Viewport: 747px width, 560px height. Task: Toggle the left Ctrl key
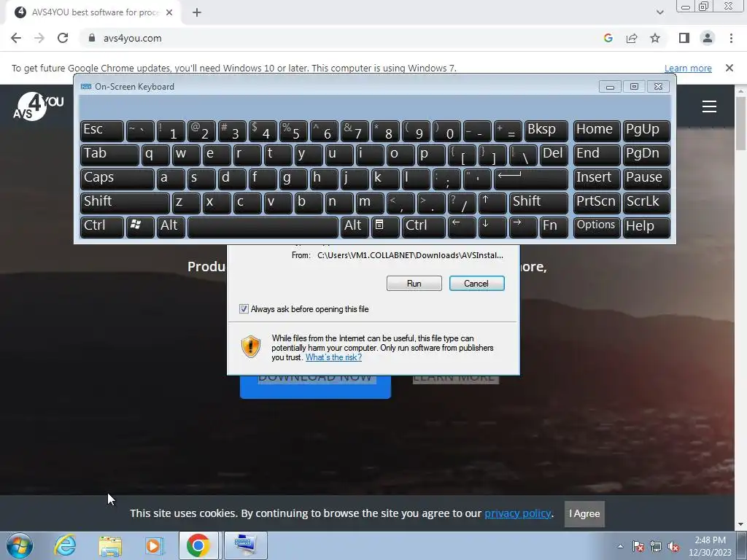pos(102,227)
